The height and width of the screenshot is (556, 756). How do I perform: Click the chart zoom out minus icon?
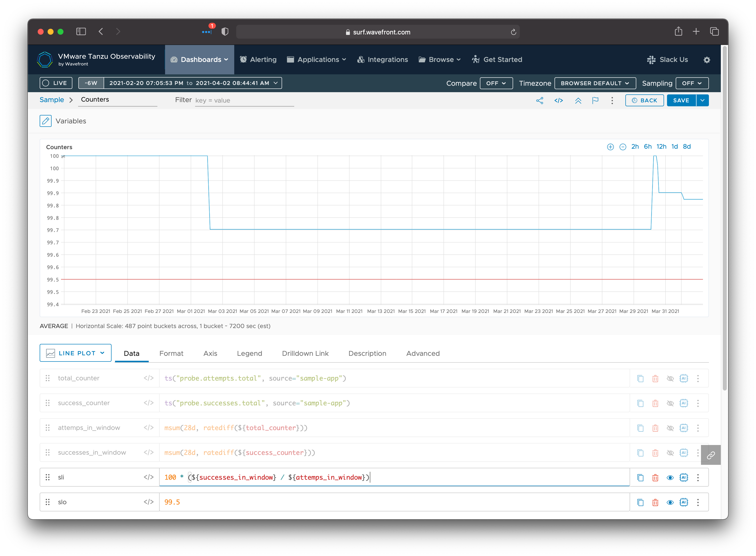pyautogui.click(x=623, y=147)
